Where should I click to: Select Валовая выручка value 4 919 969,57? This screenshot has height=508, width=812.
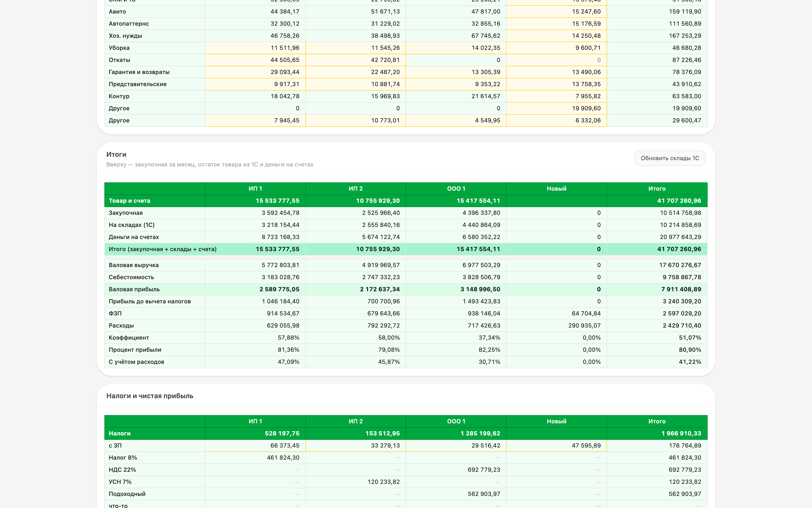click(x=381, y=265)
